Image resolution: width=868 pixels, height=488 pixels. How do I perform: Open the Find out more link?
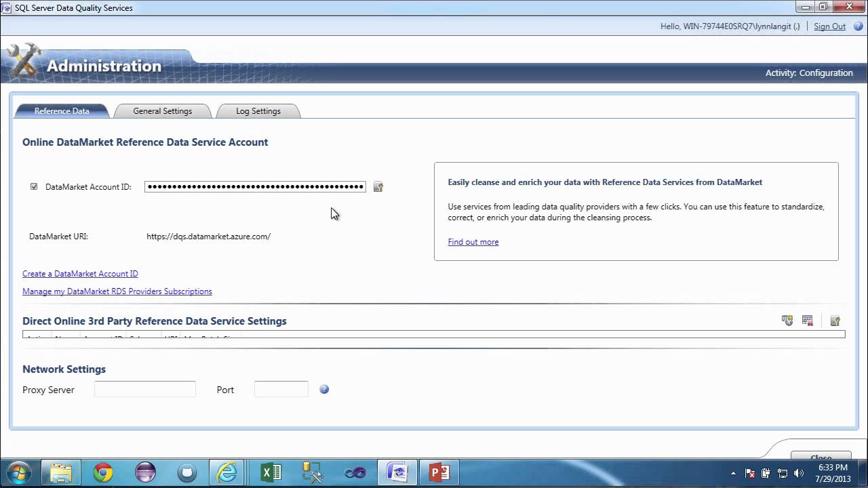tap(473, 242)
